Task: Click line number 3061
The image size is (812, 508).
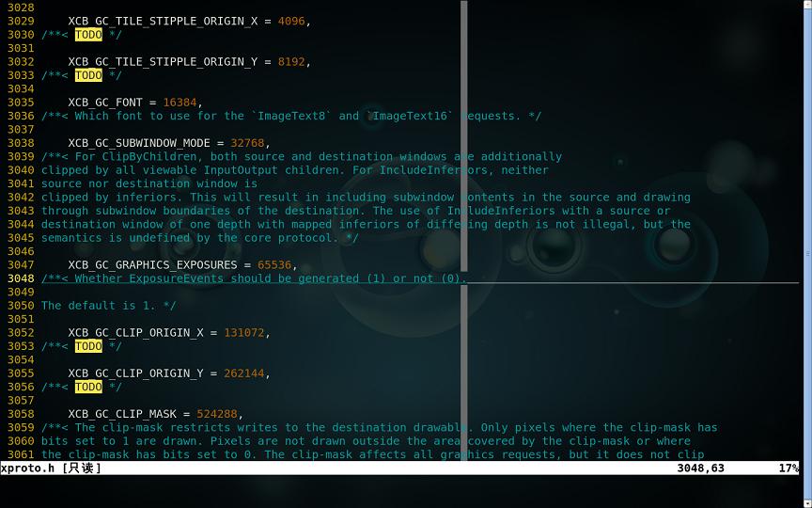Action: (x=21, y=454)
